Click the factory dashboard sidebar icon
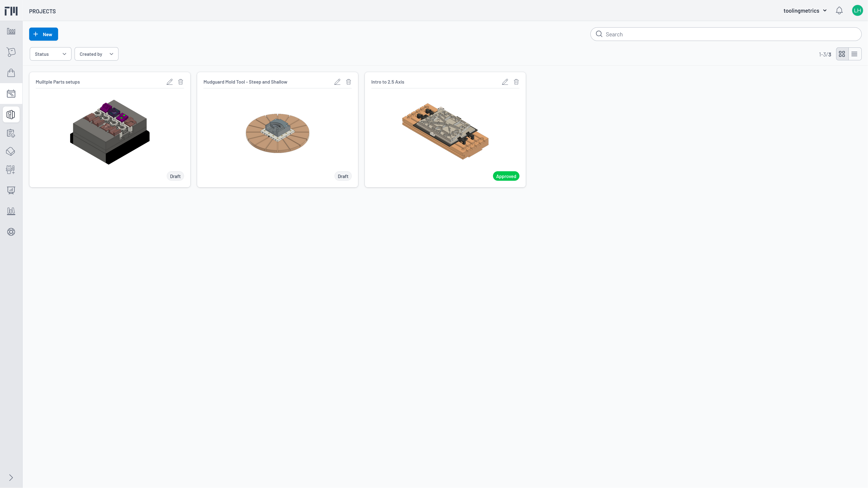The width and height of the screenshot is (868, 488). click(11, 31)
